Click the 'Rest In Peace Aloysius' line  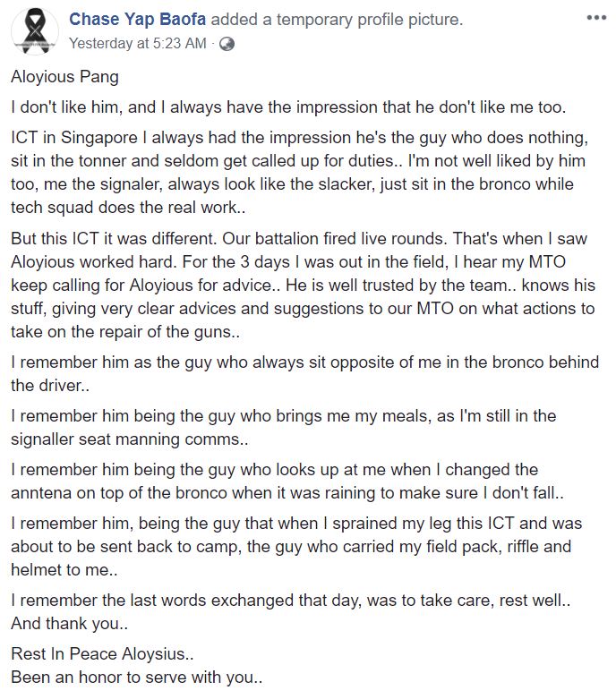click(x=102, y=654)
